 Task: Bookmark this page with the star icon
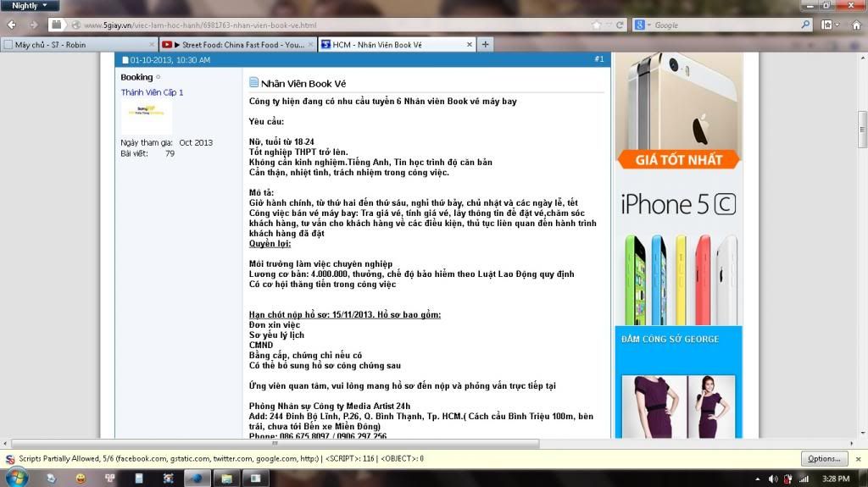[x=596, y=25]
